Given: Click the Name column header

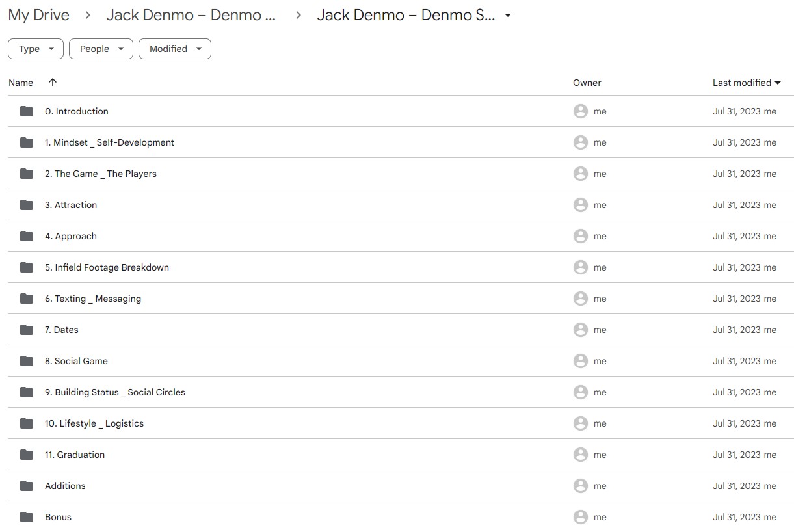Looking at the screenshot, I should 21,83.
